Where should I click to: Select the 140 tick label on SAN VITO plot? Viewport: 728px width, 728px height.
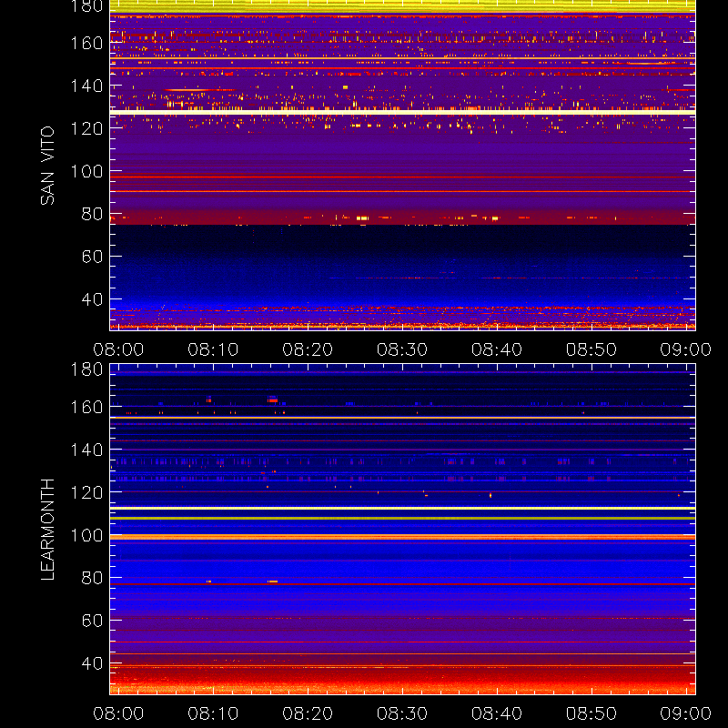86,86
